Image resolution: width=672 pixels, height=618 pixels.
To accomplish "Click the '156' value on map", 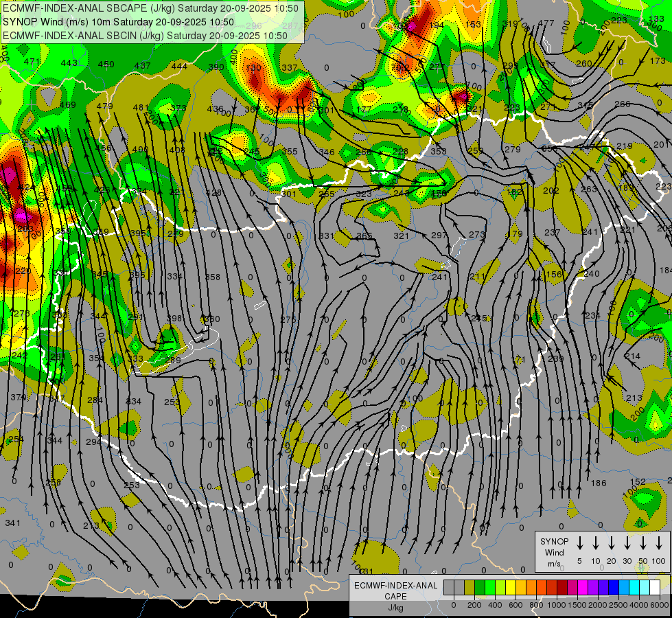I will pos(554,275).
